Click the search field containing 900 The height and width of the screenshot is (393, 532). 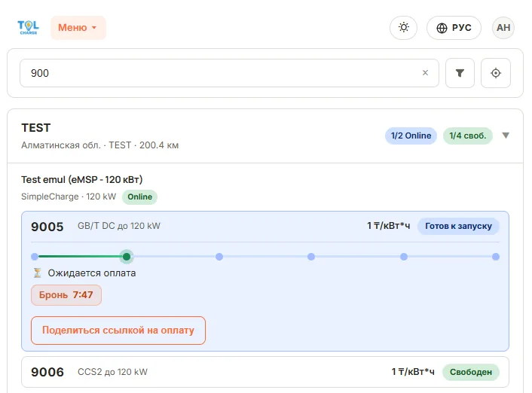[x=229, y=73]
